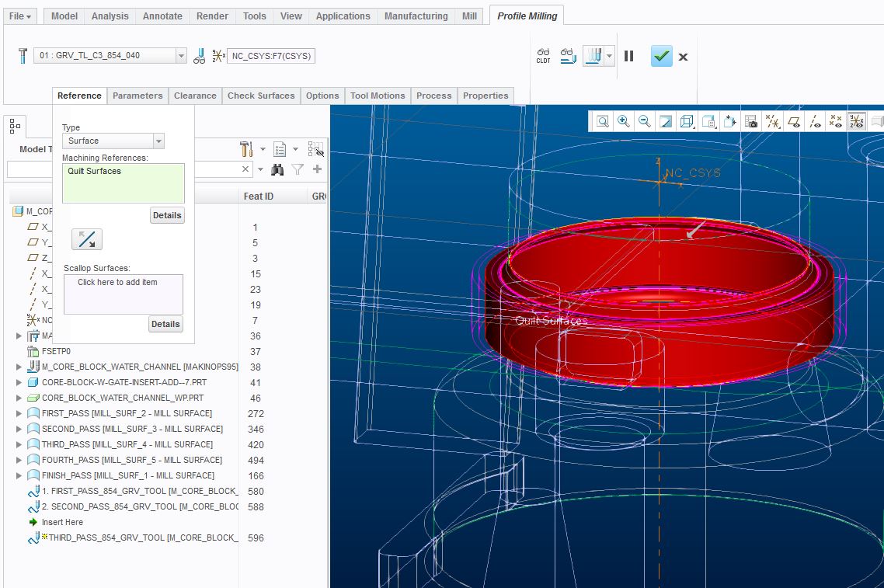Cancel the feature with the X button
Screen dimensions: 884x588
[x=683, y=57]
